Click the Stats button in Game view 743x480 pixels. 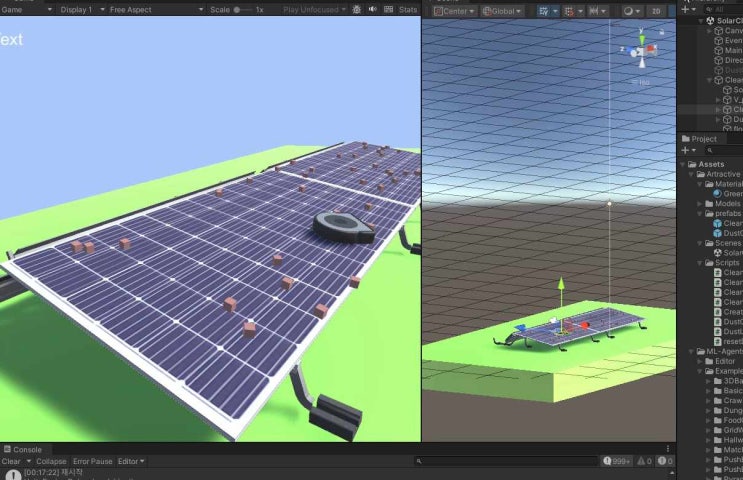407,9
